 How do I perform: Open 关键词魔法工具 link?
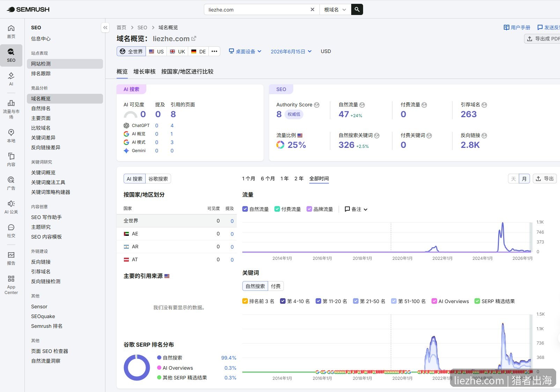pyautogui.click(x=65, y=182)
